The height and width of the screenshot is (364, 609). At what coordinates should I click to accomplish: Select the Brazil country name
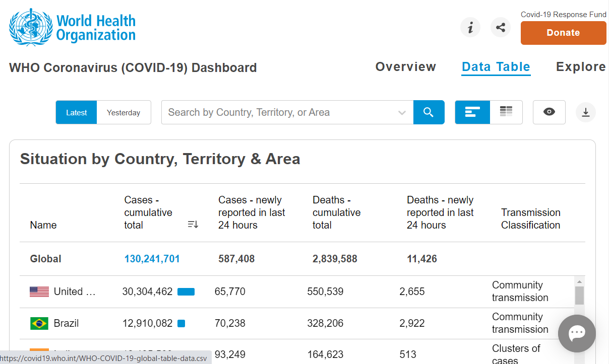pos(67,323)
